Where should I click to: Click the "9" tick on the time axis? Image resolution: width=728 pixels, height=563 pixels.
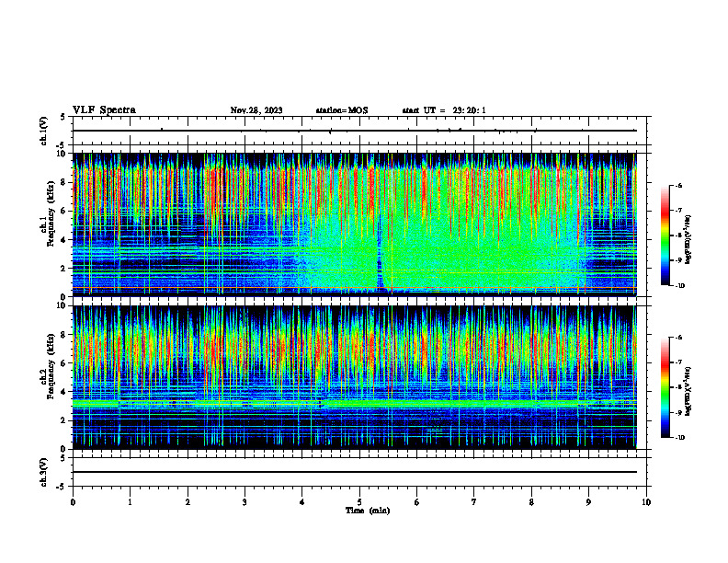[588, 502]
